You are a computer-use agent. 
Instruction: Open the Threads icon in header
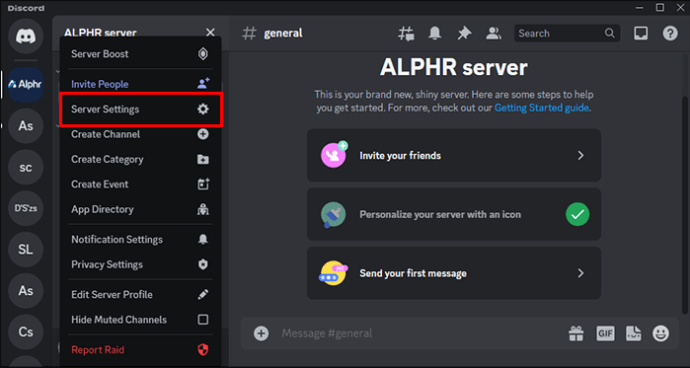point(406,33)
